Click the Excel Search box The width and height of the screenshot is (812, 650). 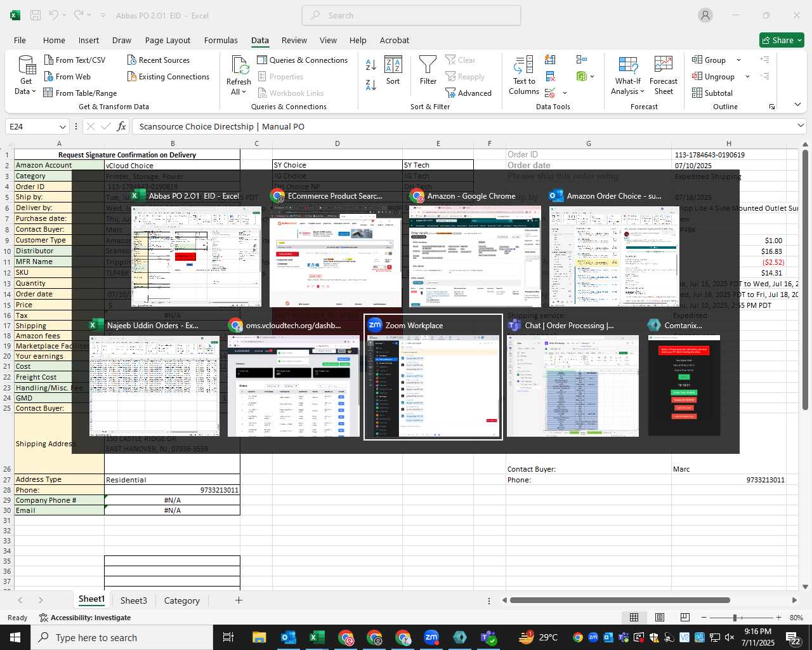pos(411,15)
